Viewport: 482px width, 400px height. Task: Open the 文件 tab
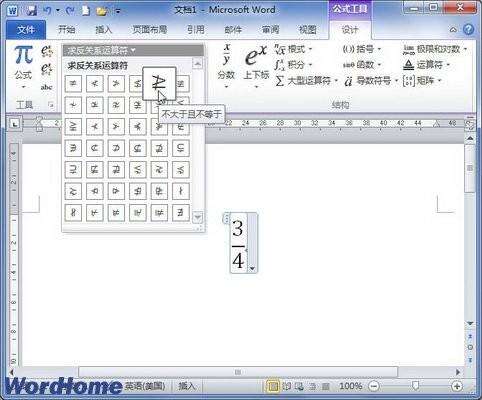(x=26, y=30)
